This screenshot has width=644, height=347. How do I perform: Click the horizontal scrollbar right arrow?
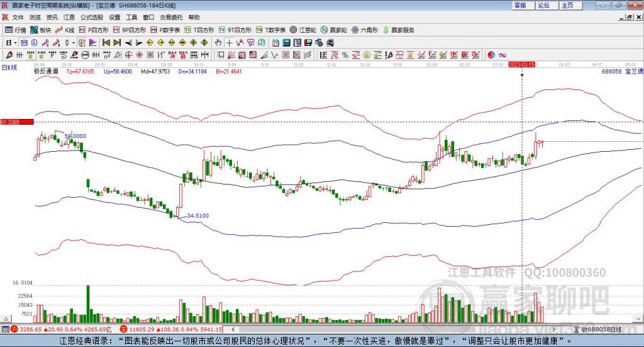click(x=553, y=329)
